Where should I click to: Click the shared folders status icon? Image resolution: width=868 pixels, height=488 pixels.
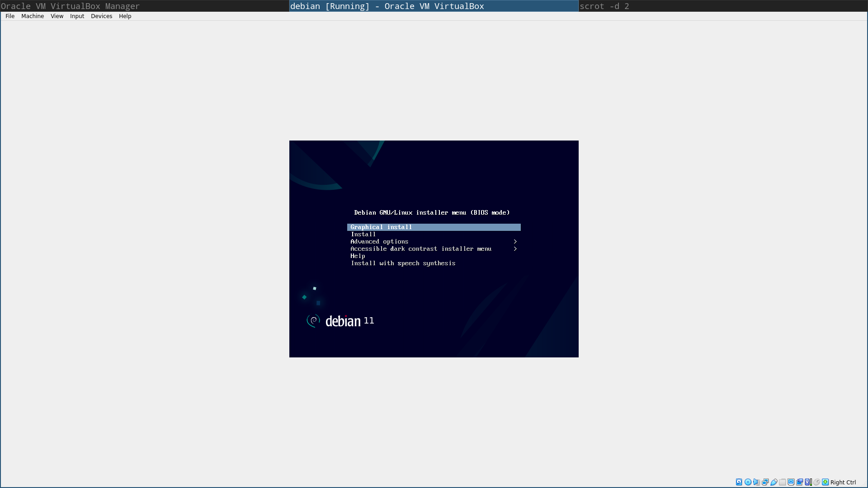[x=782, y=482]
